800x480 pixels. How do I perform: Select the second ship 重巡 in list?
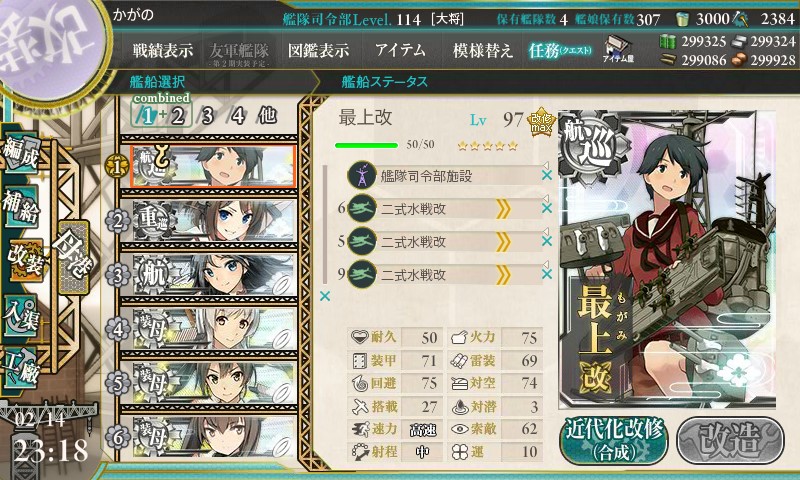[x=213, y=221]
